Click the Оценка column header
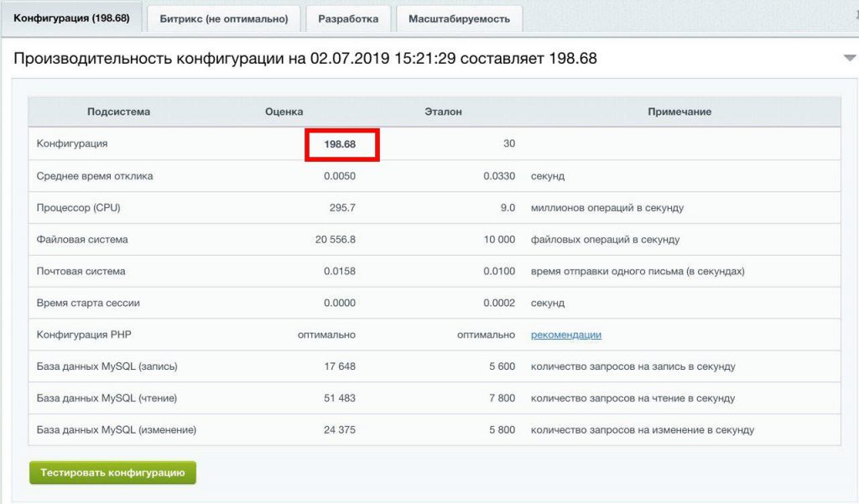This screenshot has height=504, width=859. click(x=284, y=112)
